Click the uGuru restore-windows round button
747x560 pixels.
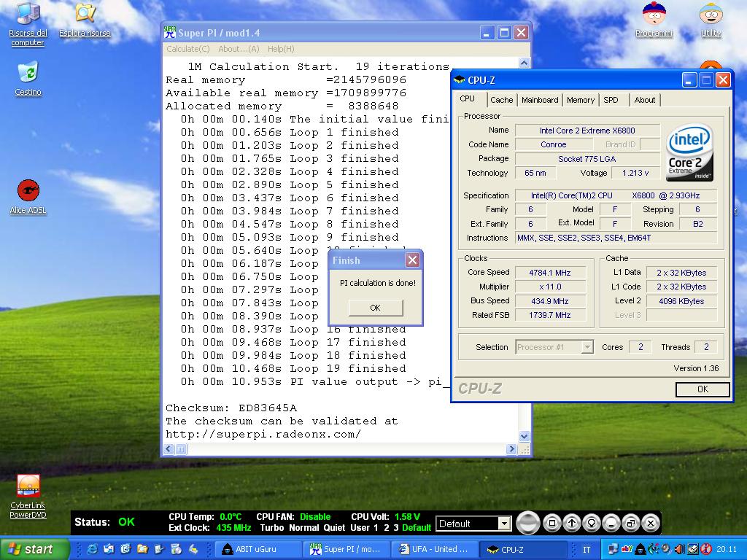(x=631, y=524)
